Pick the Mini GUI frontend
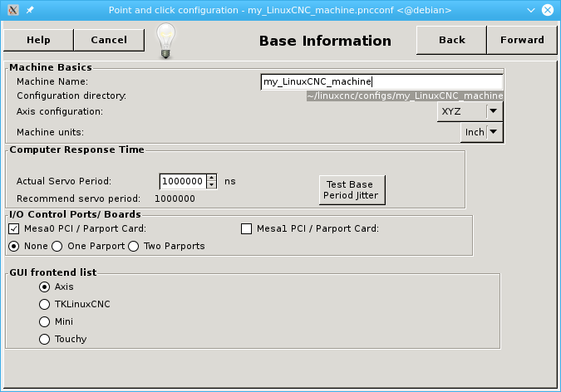This screenshot has height=392, width=561. pos(45,321)
